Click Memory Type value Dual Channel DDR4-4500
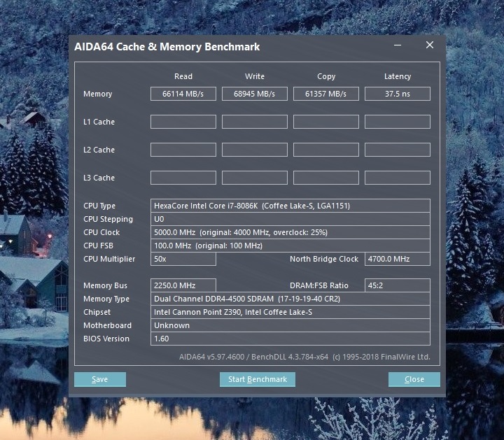This screenshot has height=440, width=504. point(290,299)
